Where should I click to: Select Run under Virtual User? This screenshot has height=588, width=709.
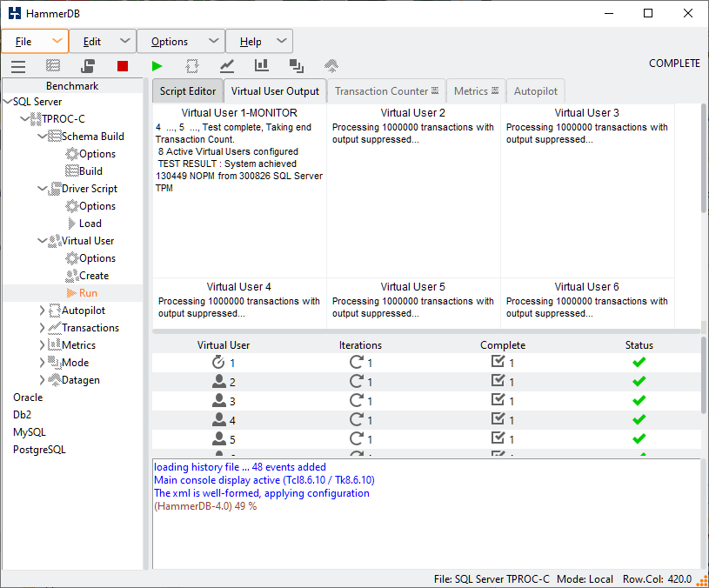point(88,293)
